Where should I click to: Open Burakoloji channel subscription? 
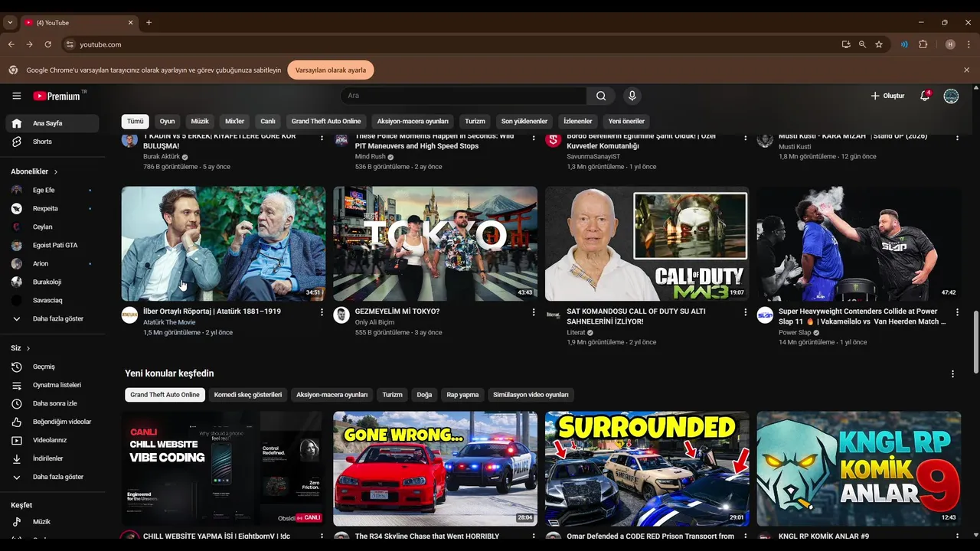52,282
